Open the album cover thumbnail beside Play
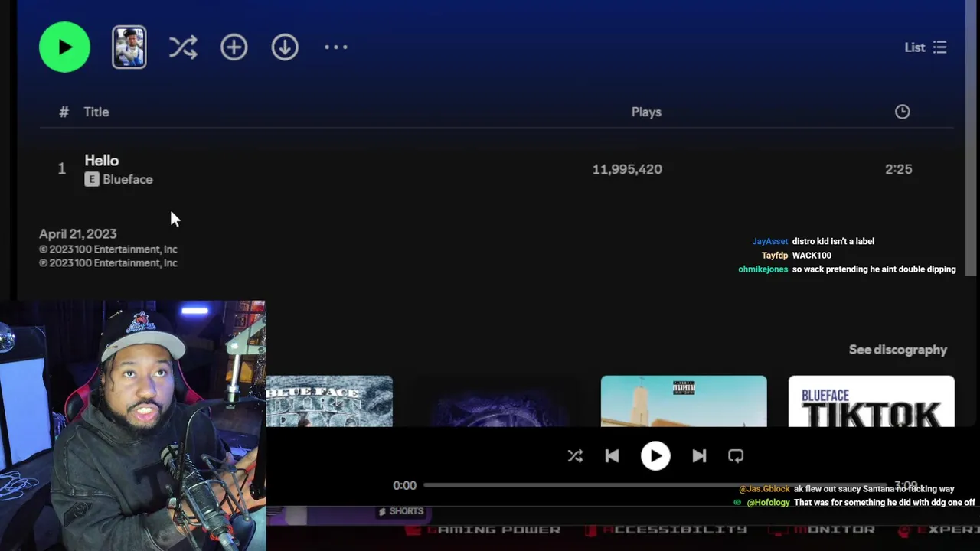The width and height of the screenshot is (980, 551). pos(129,47)
